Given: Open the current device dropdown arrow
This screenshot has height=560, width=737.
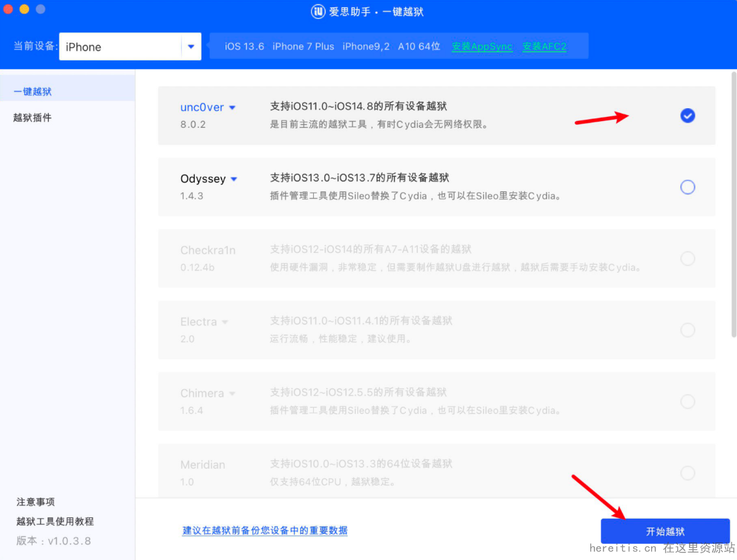Looking at the screenshot, I should [x=191, y=47].
